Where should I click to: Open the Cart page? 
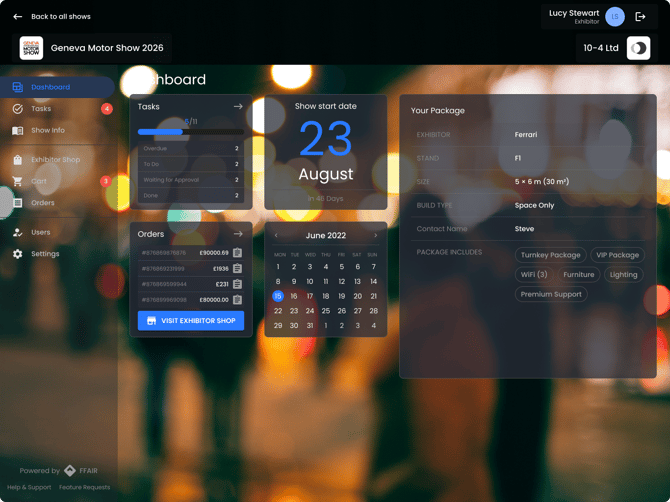39,182
